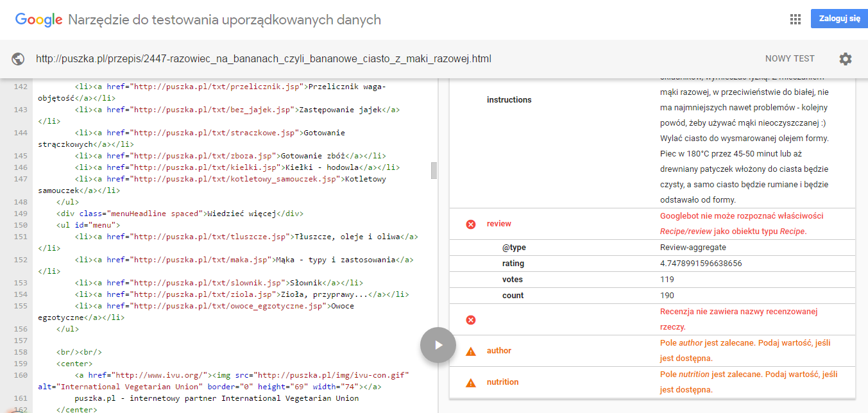
Task: Click the orange warning icon next to author
Action: click(471, 351)
